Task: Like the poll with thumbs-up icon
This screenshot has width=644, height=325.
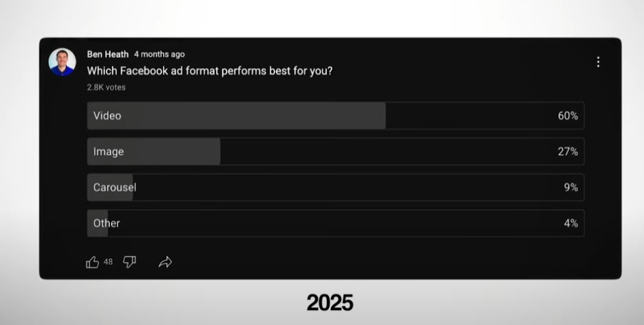Action: point(92,262)
